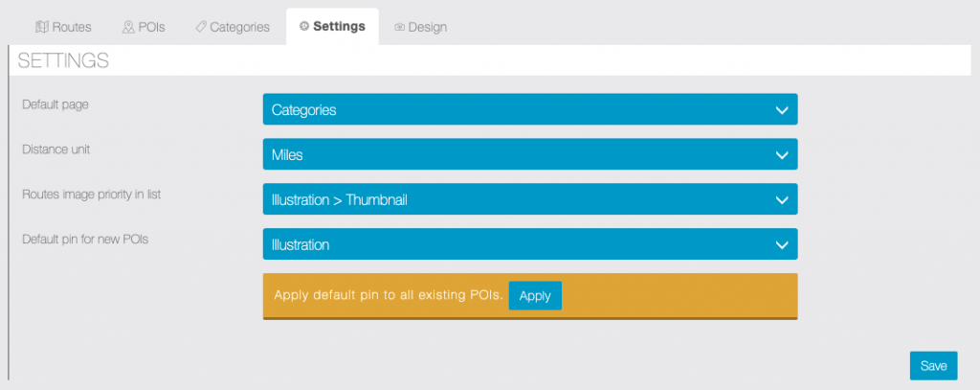Go to the Design tab
980x390 pixels.
tap(420, 27)
